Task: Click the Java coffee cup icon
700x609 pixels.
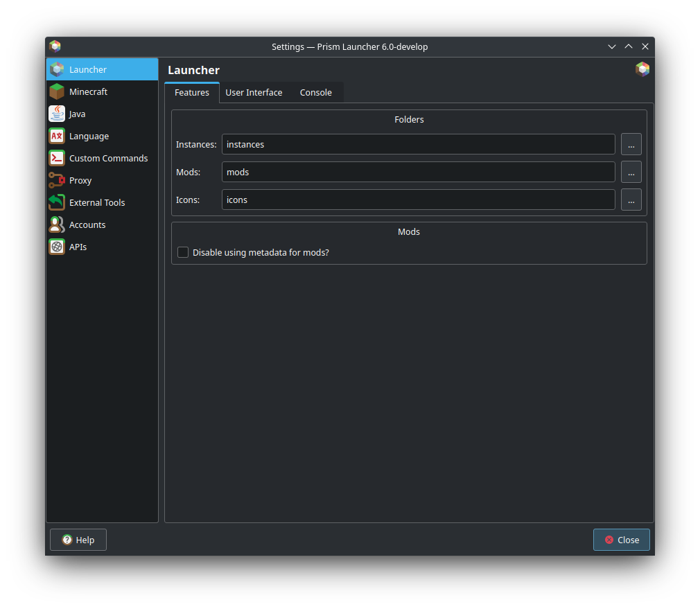Action: 57,114
